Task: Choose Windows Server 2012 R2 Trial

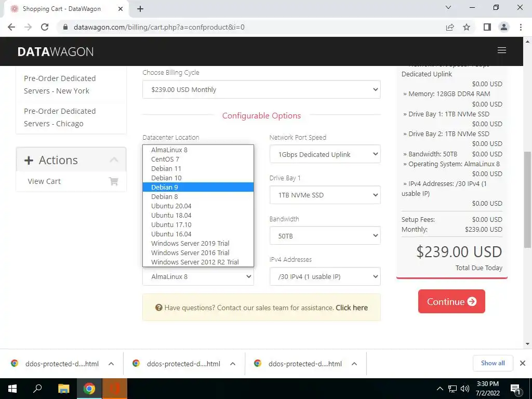Action: click(198, 262)
